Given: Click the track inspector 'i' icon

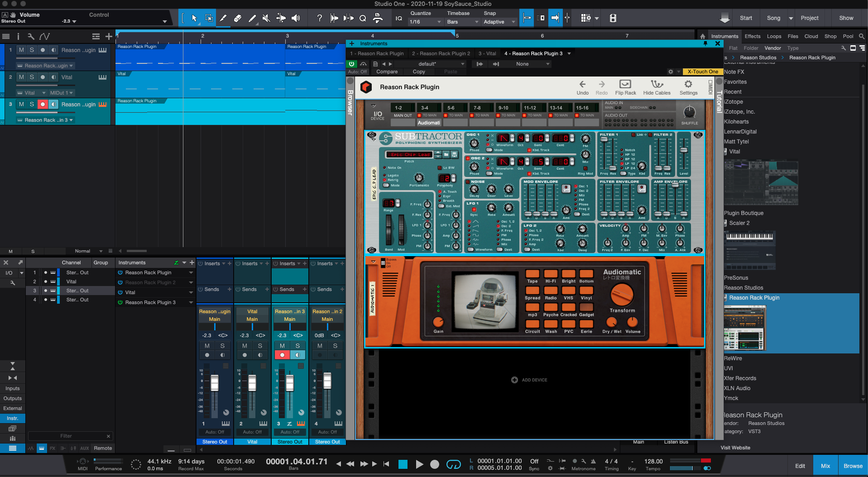Looking at the screenshot, I should (x=18, y=36).
